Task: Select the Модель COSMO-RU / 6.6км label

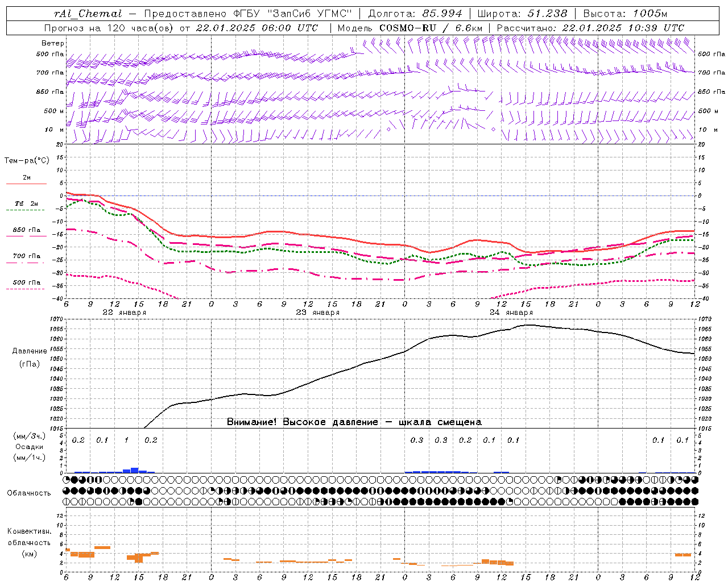Action: (x=410, y=28)
